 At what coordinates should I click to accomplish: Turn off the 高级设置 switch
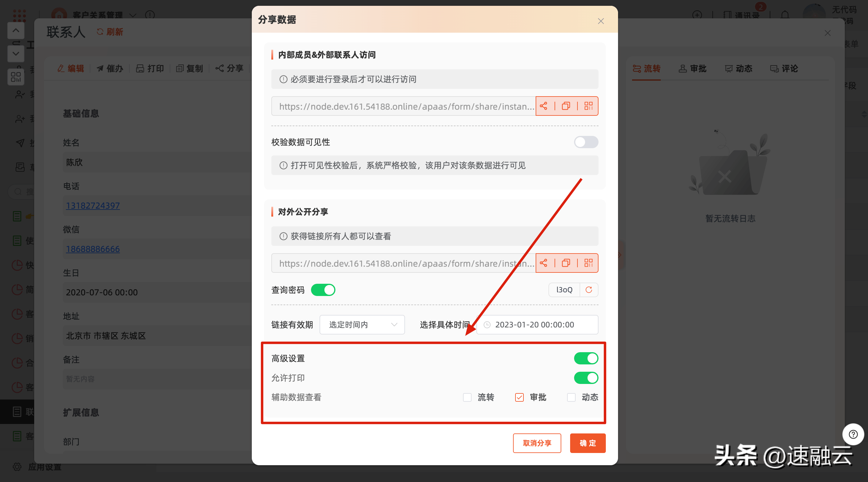click(x=586, y=358)
